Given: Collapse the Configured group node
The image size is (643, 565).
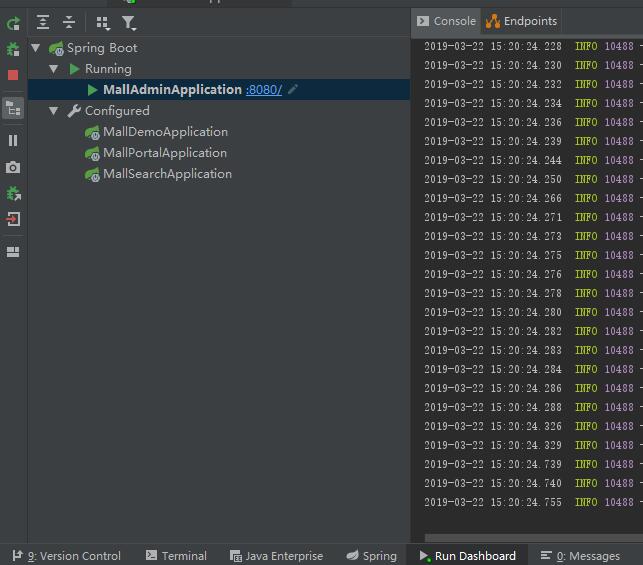Looking at the screenshot, I should tap(53, 111).
